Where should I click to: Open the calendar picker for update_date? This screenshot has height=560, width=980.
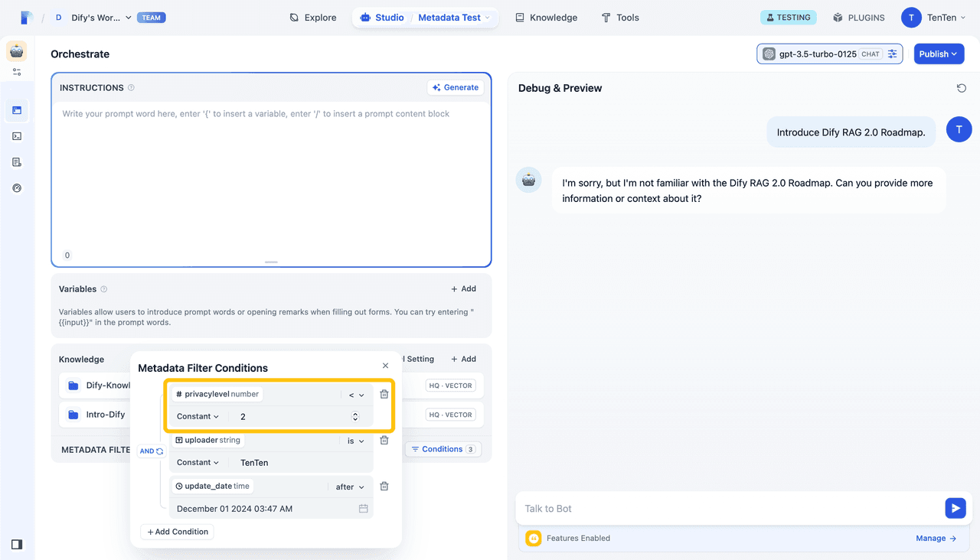(364, 509)
